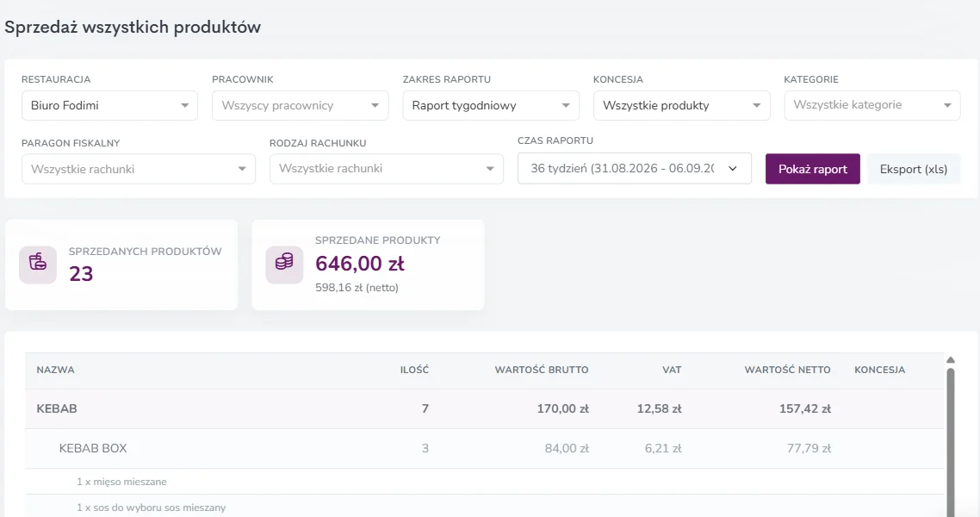The height and width of the screenshot is (517, 980).
Task: Open the Rodzaj rachunku dropdown
Action: coord(387,169)
